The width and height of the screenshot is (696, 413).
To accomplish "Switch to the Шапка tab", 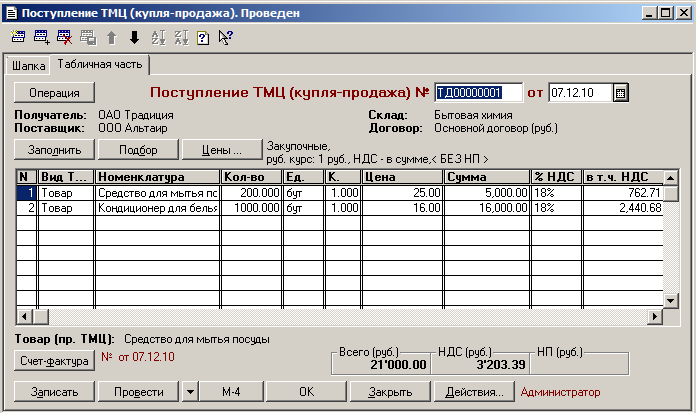I will tap(28, 66).
